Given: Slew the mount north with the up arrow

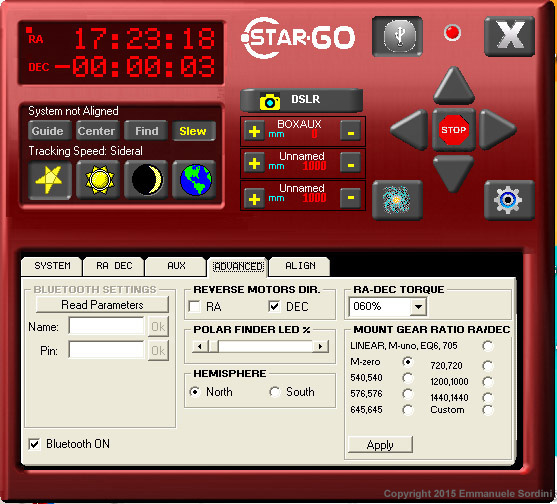Looking at the screenshot, I should point(454,86).
